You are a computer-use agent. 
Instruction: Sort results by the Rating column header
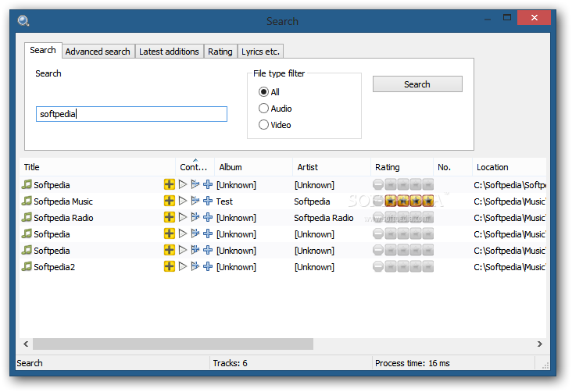(x=402, y=167)
